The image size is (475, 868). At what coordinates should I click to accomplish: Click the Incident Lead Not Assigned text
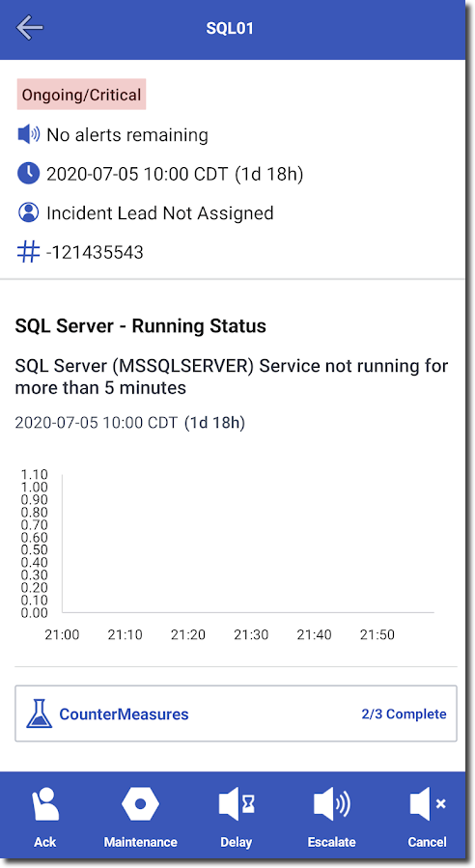coord(160,213)
